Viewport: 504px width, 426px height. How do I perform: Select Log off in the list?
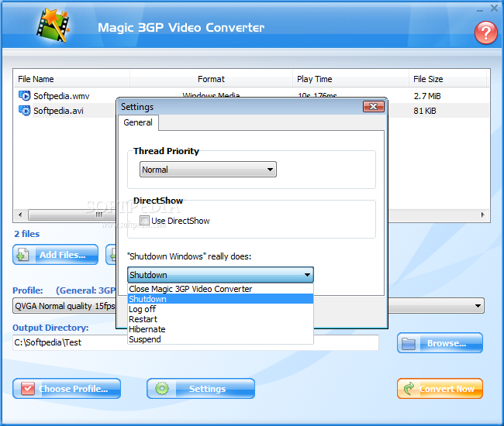click(220, 309)
